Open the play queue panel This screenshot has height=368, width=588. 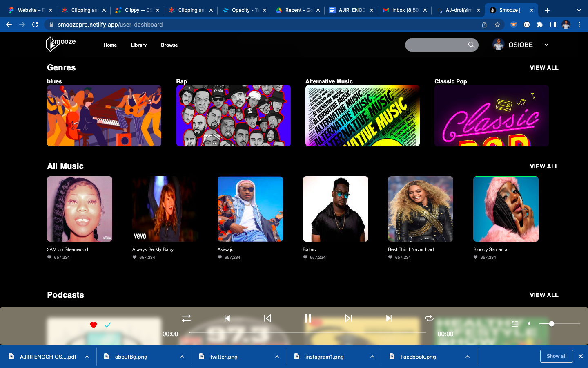[514, 323]
